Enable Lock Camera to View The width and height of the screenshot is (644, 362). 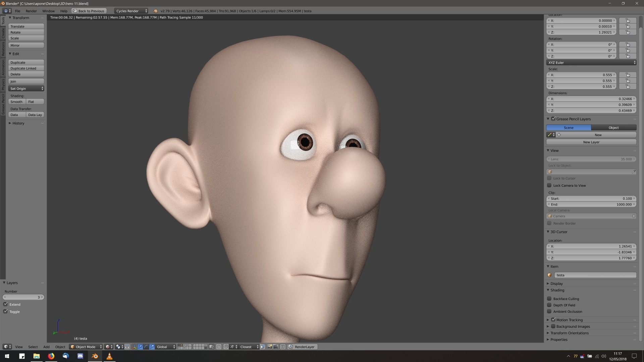[x=549, y=185]
